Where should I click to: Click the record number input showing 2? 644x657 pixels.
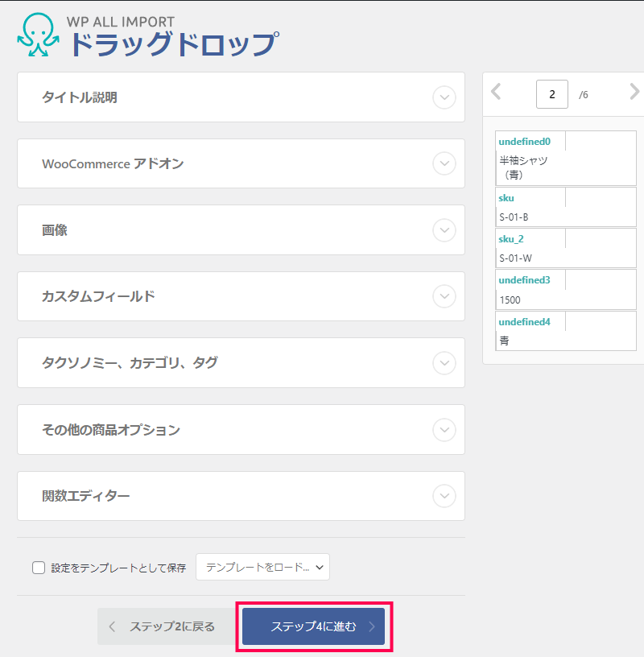552,94
